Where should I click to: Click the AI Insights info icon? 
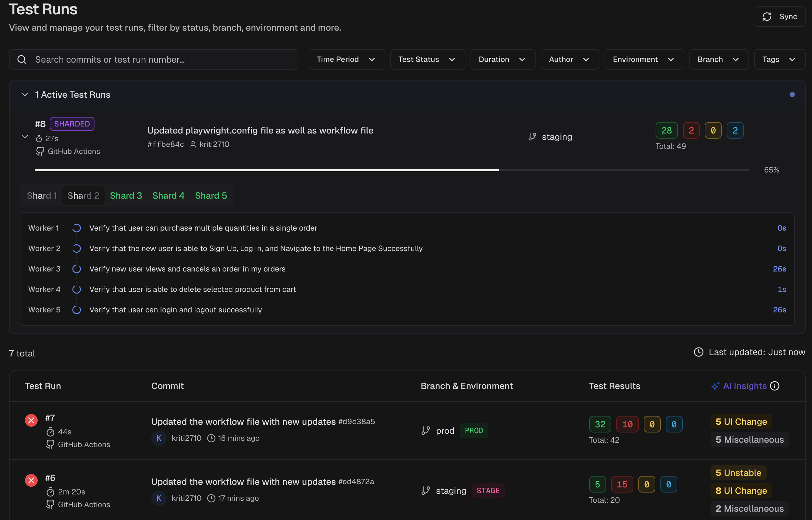775,386
